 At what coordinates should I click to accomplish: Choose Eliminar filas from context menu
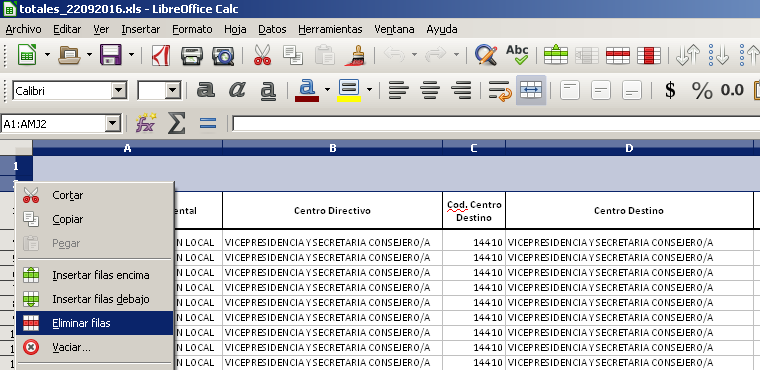pyautogui.click(x=95, y=323)
